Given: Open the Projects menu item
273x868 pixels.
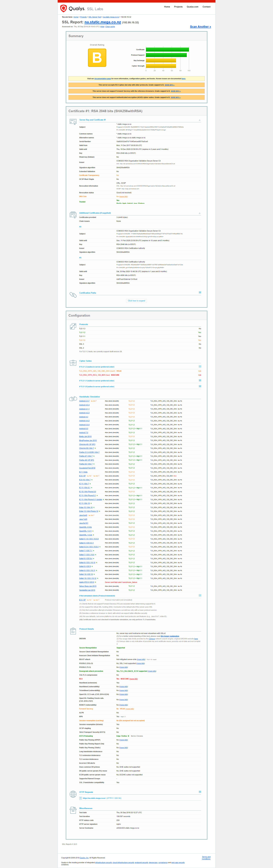Looking at the screenshot, I should point(178,7).
